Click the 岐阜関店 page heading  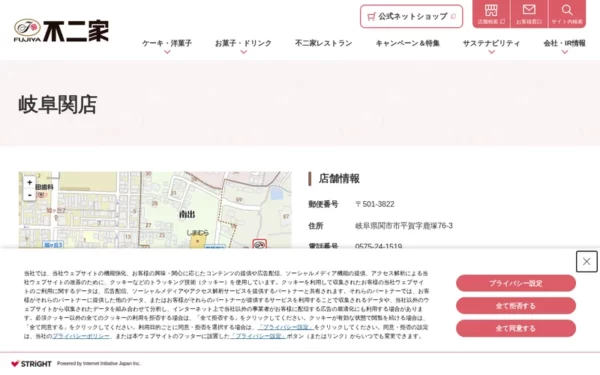(58, 104)
